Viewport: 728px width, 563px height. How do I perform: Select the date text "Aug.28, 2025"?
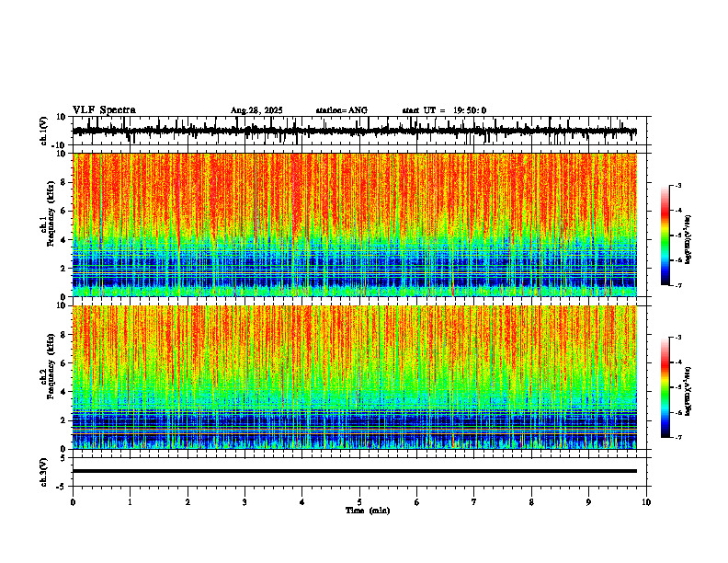coord(256,110)
